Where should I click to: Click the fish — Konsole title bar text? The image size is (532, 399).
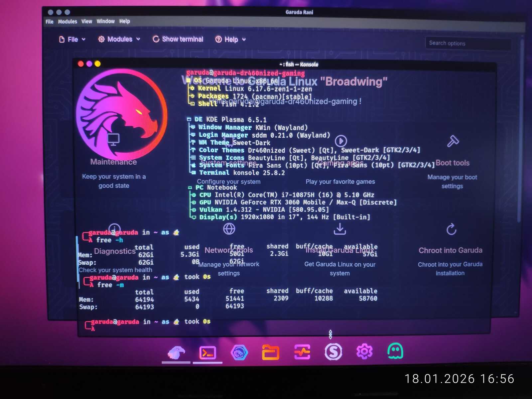(x=299, y=65)
